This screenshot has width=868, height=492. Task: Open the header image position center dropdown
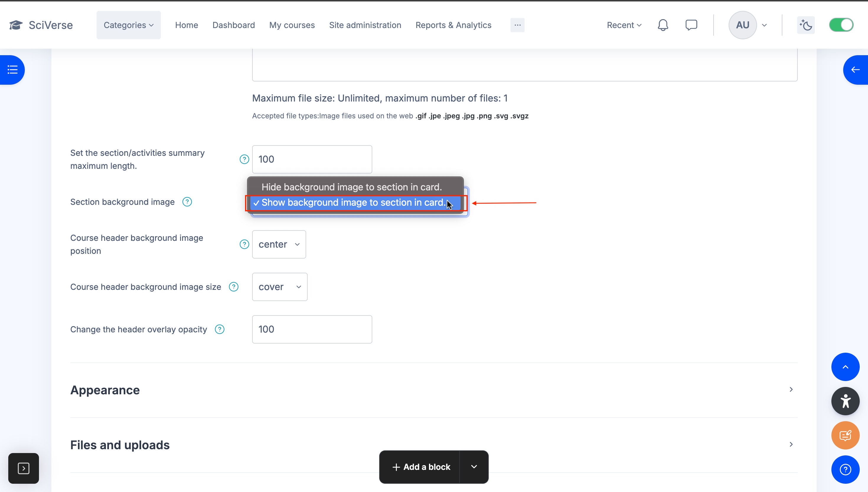(279, 244)
